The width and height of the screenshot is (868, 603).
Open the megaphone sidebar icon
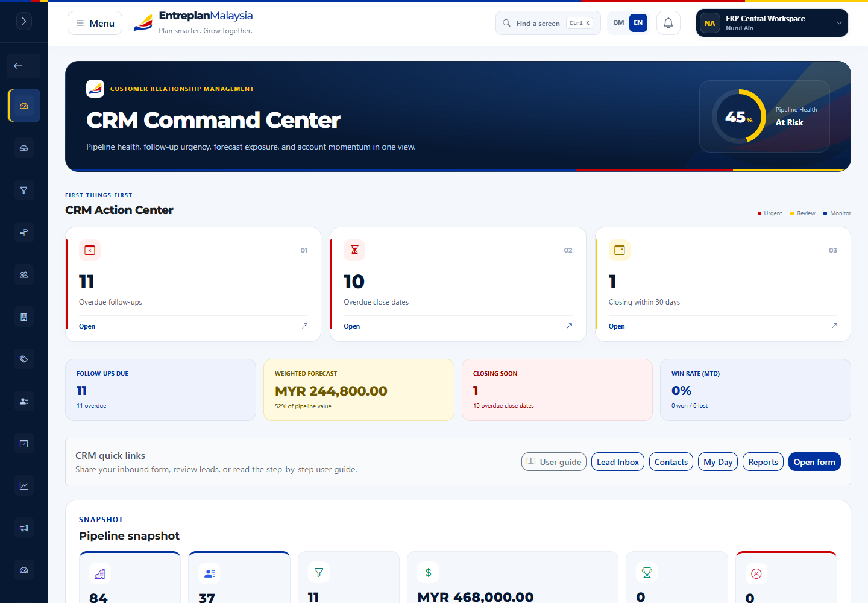[x=24, y=528]
